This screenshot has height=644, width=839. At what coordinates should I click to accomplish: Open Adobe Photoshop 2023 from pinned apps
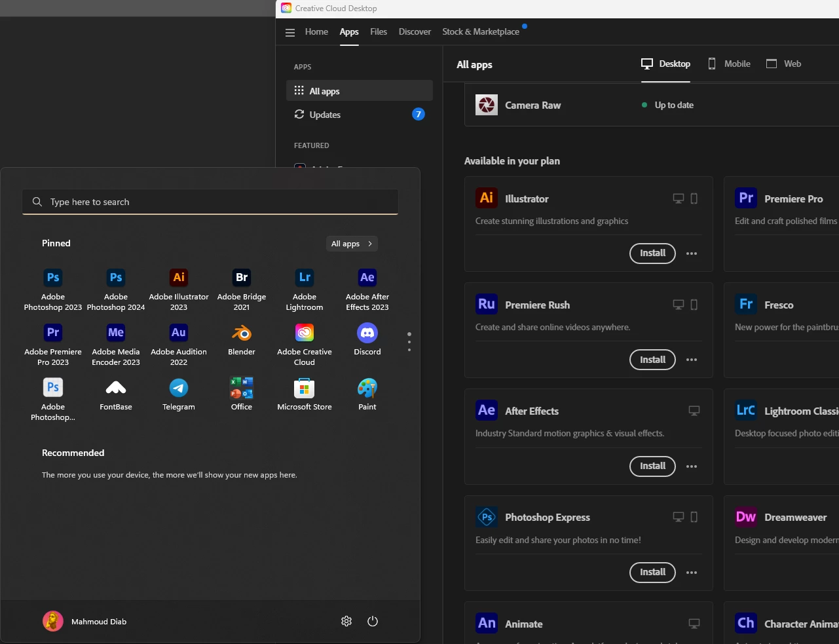(53, 290)
